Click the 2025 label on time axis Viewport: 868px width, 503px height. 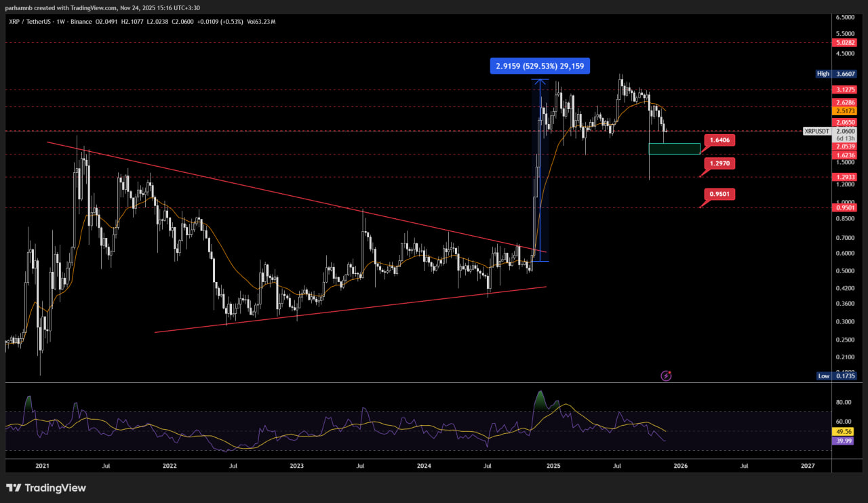coord(553,466)
